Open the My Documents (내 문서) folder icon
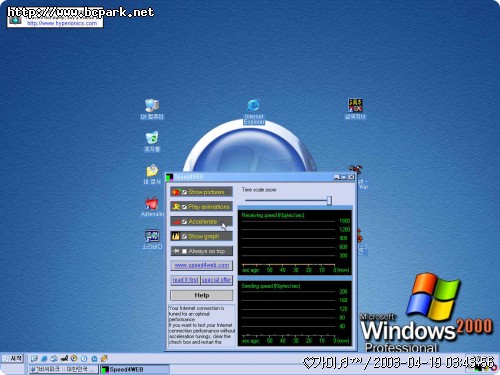 (152, 174)
